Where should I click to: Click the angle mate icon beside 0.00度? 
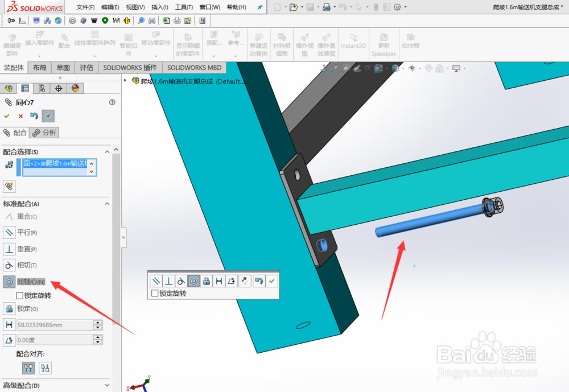point(9,340)
